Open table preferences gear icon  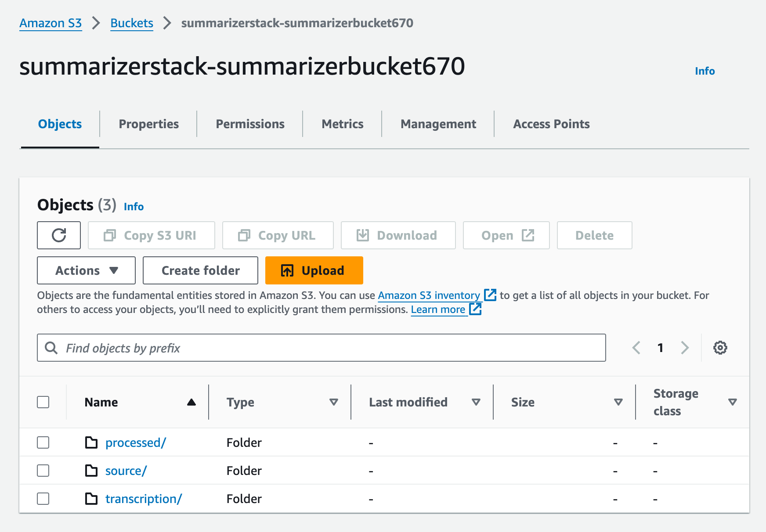[x=720, y=348]
